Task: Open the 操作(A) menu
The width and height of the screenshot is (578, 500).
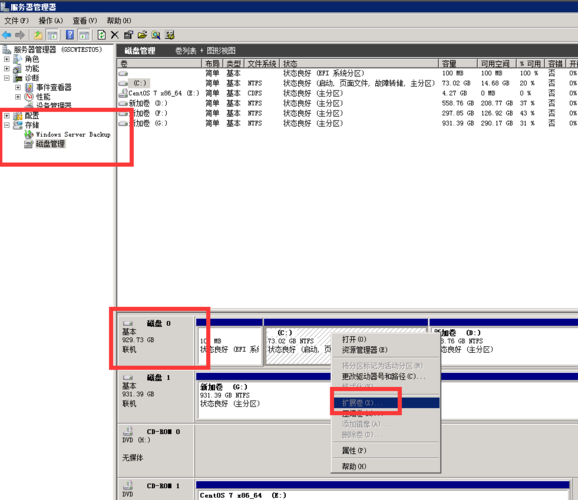Action: pos(51,21)
